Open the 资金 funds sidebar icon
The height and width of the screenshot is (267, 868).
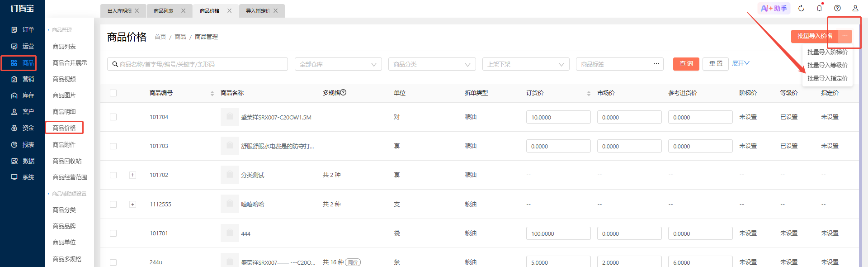[x=14, y=128]
